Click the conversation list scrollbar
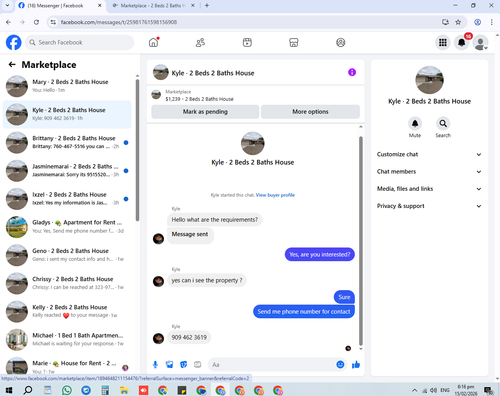 tap(137, 150)
